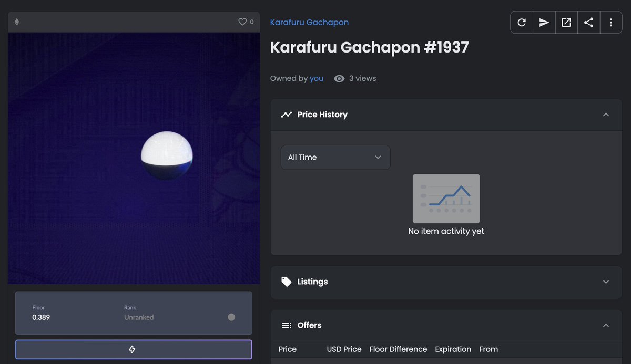Screen dimensions: 631x364
Task: Click the views eye icon
Action: (339, 78)
